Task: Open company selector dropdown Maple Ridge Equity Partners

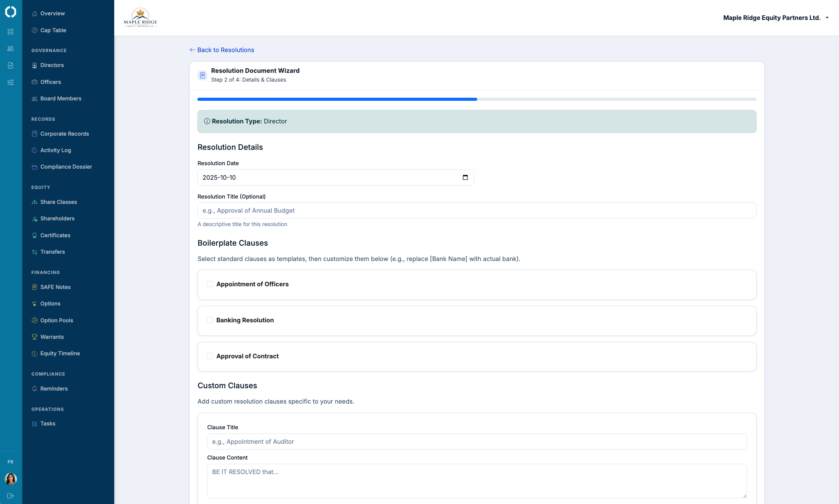Action: pos(776,18)
